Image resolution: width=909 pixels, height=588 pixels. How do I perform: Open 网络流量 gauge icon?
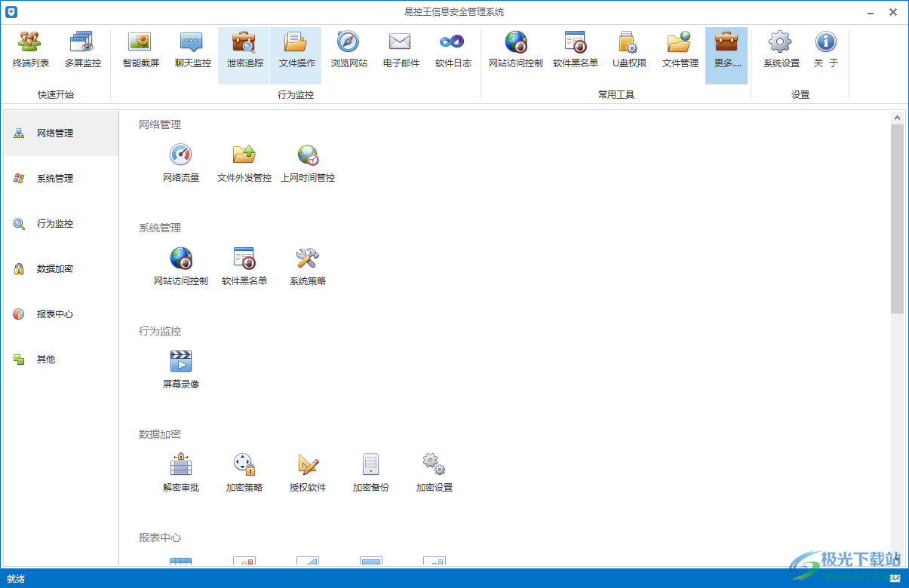[x=181, y=163]
